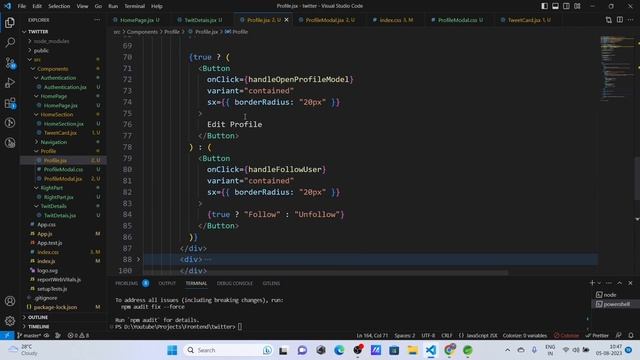Click the Spaces: 2 indentation setting

click(404, 336)
